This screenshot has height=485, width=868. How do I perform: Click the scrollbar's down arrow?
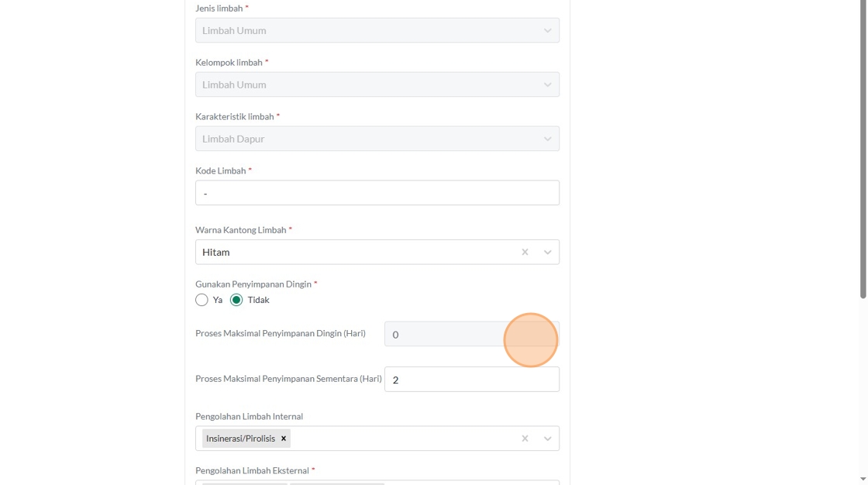pos(863,480)
